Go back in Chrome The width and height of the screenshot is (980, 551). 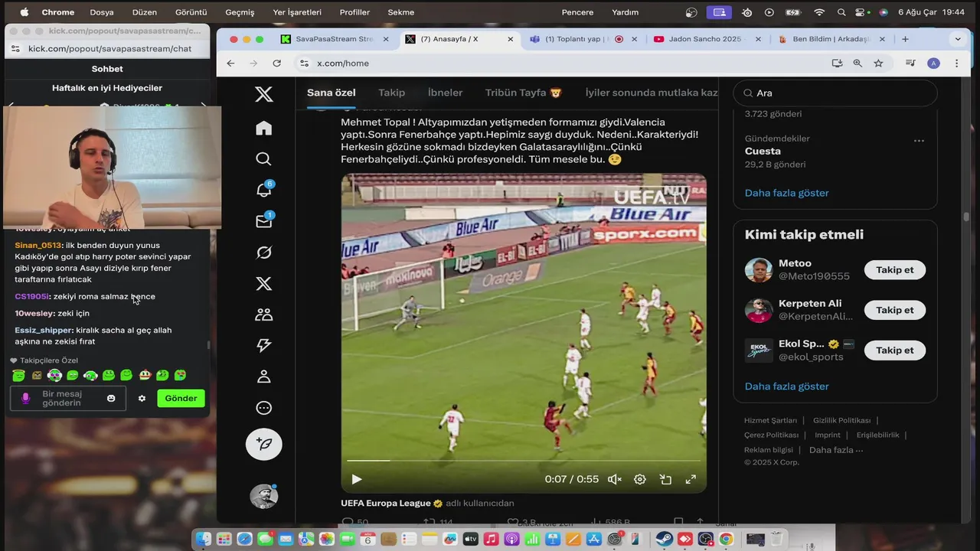click(230, 64)
